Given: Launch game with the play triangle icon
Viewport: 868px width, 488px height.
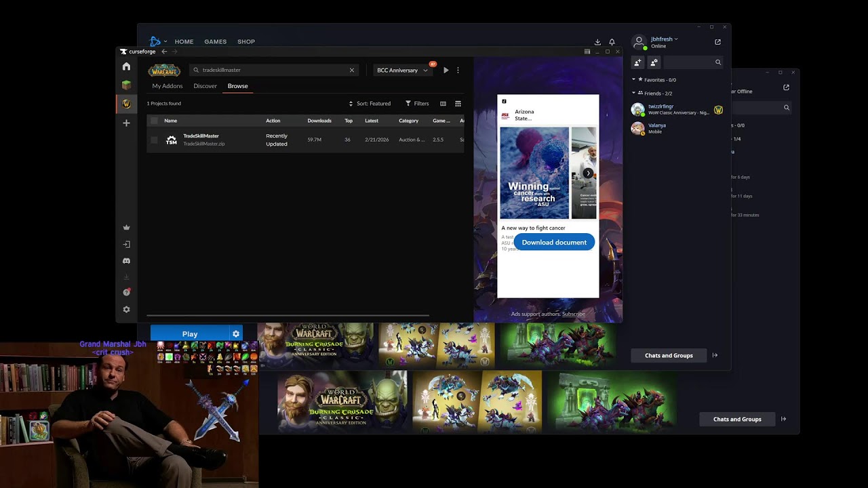Looking at the screenshot, I should (x=446, y=70).
